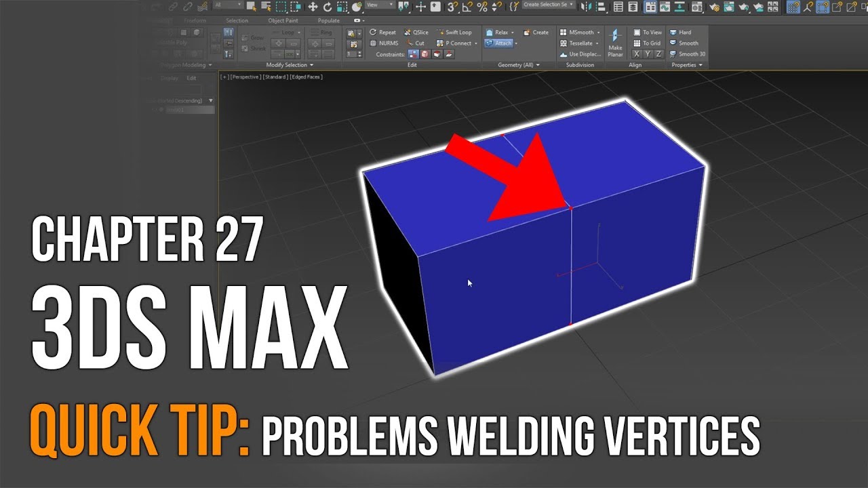Image resolution: width=868 pixels, height=488 pixels.
Task: Click the Repeat last operation tool
Action: coord(382,33)
